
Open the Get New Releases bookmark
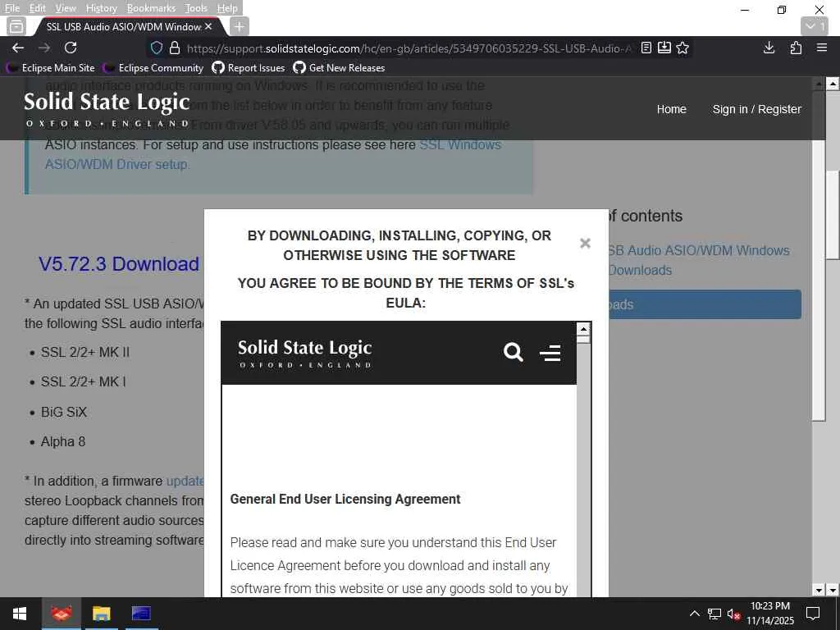(339, 68)
